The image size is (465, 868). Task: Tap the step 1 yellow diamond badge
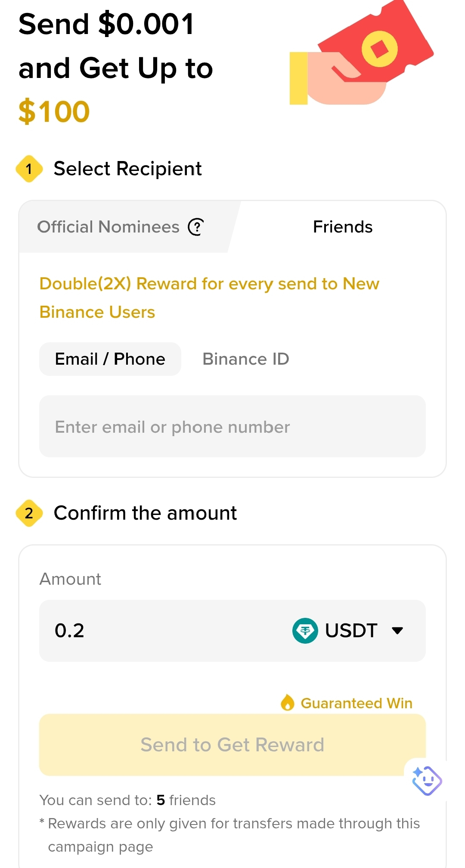[x=29, y=169]
